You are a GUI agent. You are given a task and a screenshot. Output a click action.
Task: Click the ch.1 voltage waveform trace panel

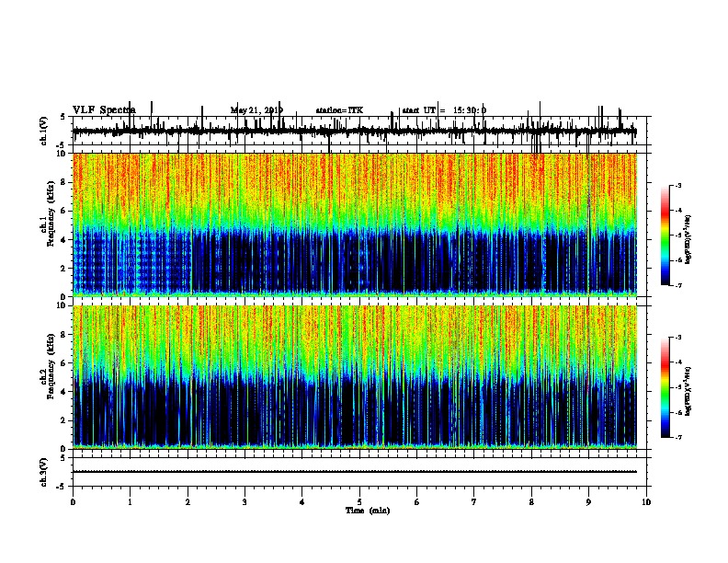tap(359, 131)
